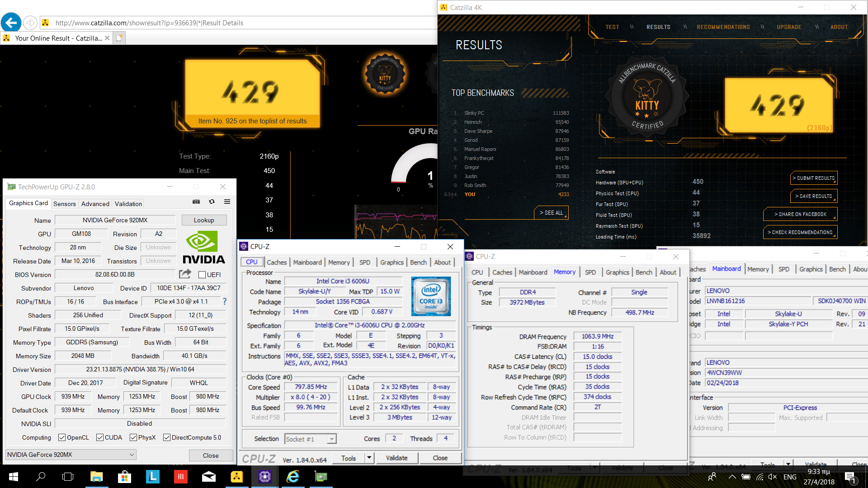This screenshot has width=868, height=488.
Task: Open the Bench tab in front CPU-Z
Action: click(x=418, y=262)
